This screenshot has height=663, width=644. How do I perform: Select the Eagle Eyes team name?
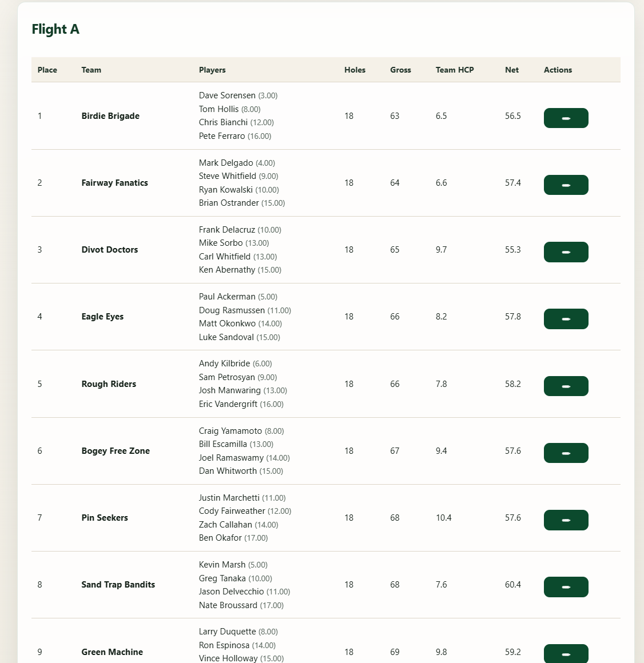click(102, 317)
